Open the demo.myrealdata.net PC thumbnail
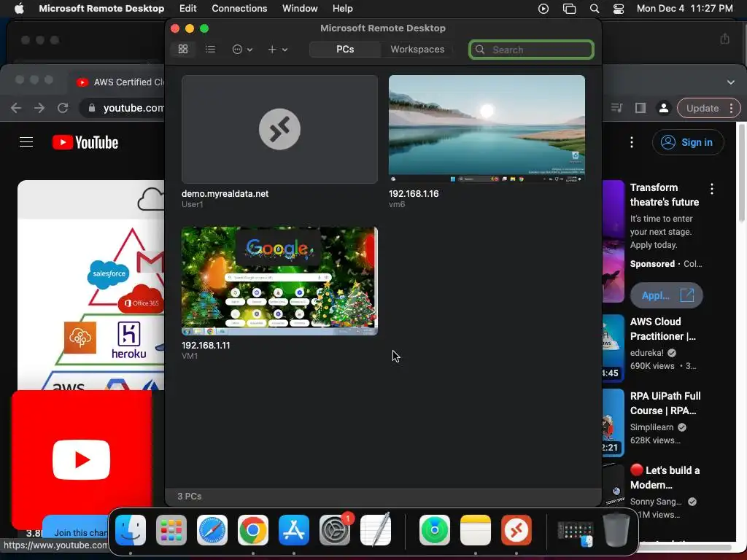Screen dimensions: 747x560 [279, 129]
